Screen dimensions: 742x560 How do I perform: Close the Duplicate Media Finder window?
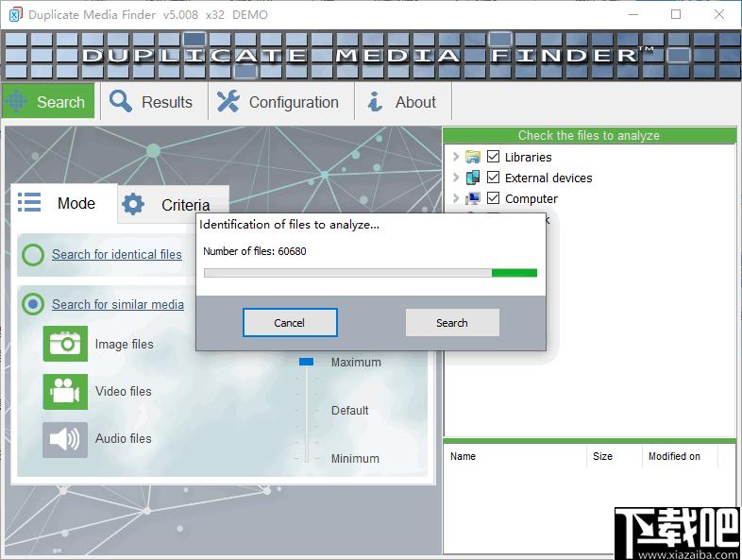pyautogui.click(x=719, y=15)
